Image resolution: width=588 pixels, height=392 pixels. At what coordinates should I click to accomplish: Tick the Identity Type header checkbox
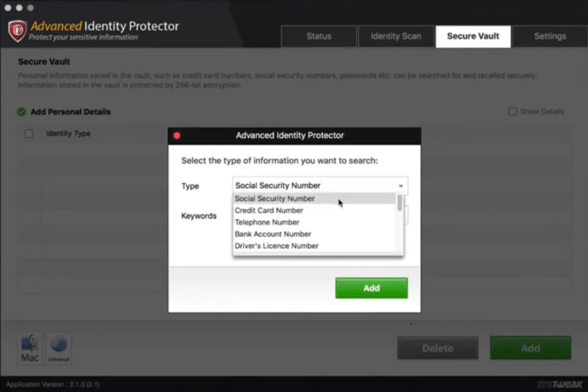coord(29,133)
